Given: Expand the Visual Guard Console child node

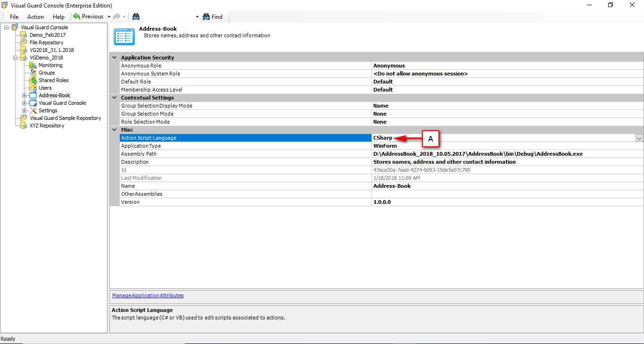Looking at the screenshot, I should tap(24, 103).
